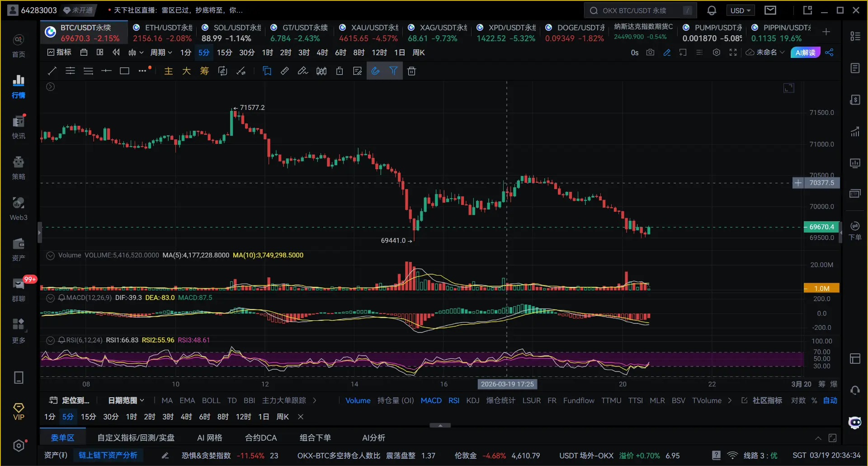868x466 pixels.
Task: Delete drawings with the trash icon
Action: [x=411, y=71]
